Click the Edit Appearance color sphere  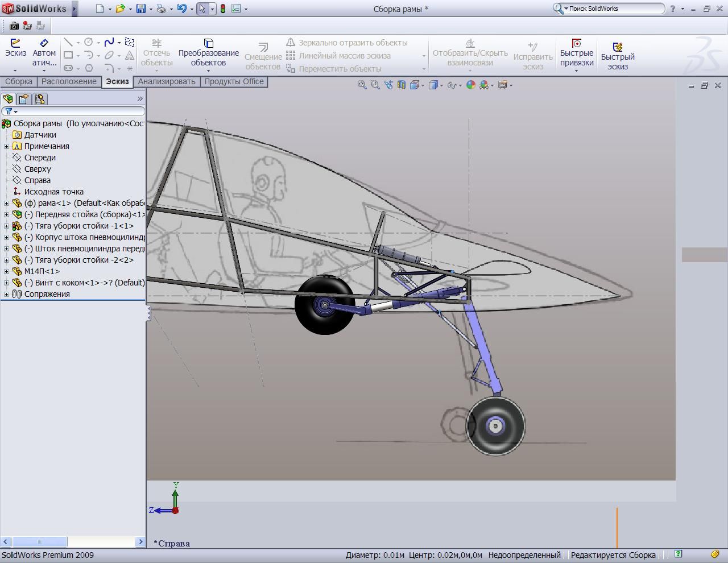(x=470, y=85)
